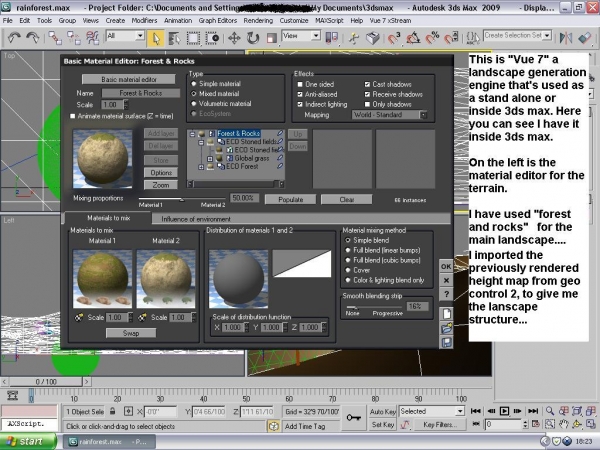Image resolution: width=600 pixels, height=450 pixels.
Task: Toggle the Spinner Snap icon
Action: (x=452, y=38)
